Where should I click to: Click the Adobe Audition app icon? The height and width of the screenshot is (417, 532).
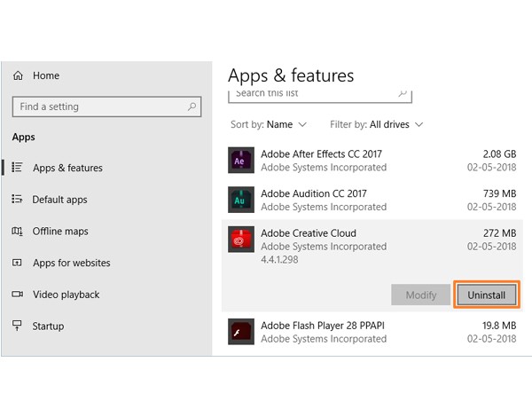click(x=241, y=201)
